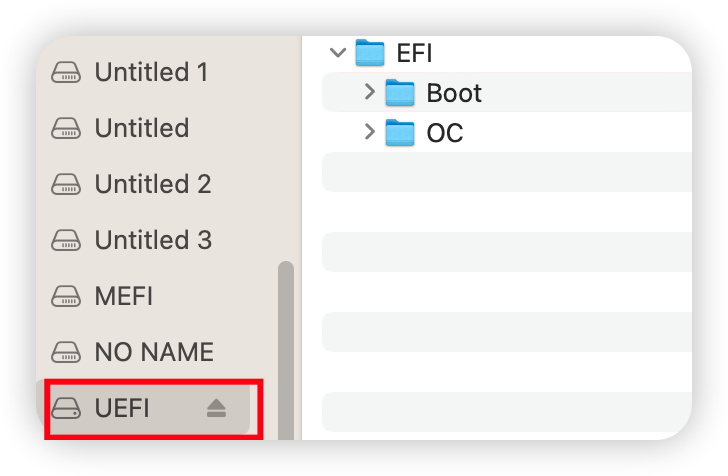Open Untitled 3 volume in sidebar
728x476 pixels.
[153, 240]
